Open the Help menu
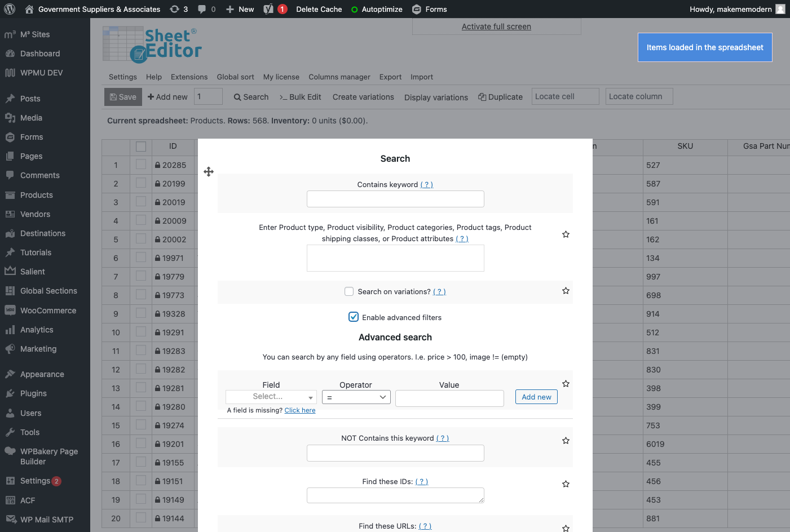Screen dimensions: 790x532 point(154,77)
